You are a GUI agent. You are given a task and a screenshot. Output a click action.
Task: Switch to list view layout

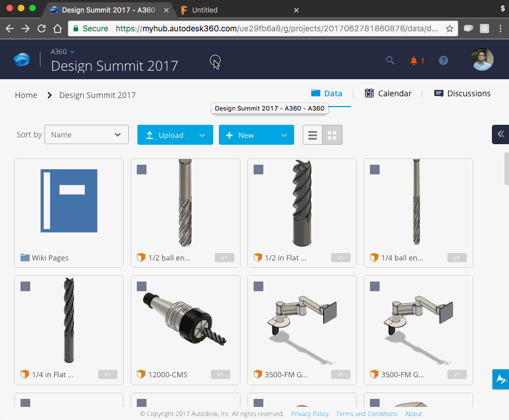pyautogui.click(x=312, y=135)
